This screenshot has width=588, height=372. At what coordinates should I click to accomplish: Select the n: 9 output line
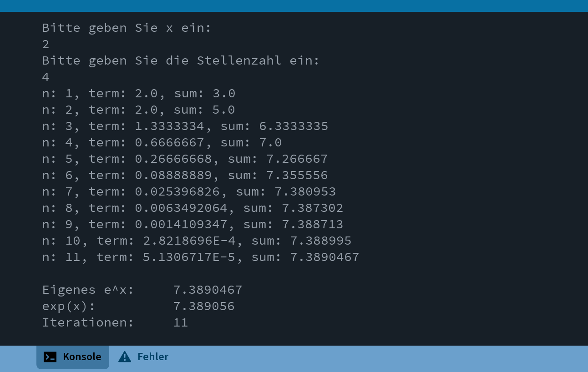point(193,224)
